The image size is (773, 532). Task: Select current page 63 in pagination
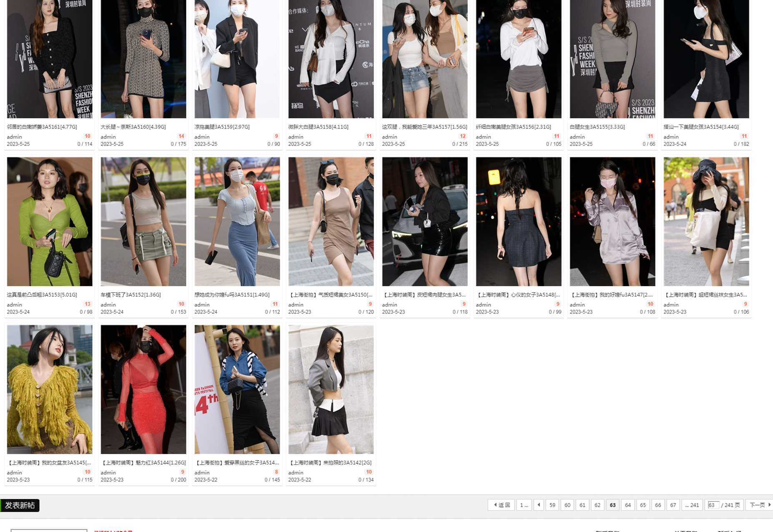pyautogui.click(x=612, y=505)
